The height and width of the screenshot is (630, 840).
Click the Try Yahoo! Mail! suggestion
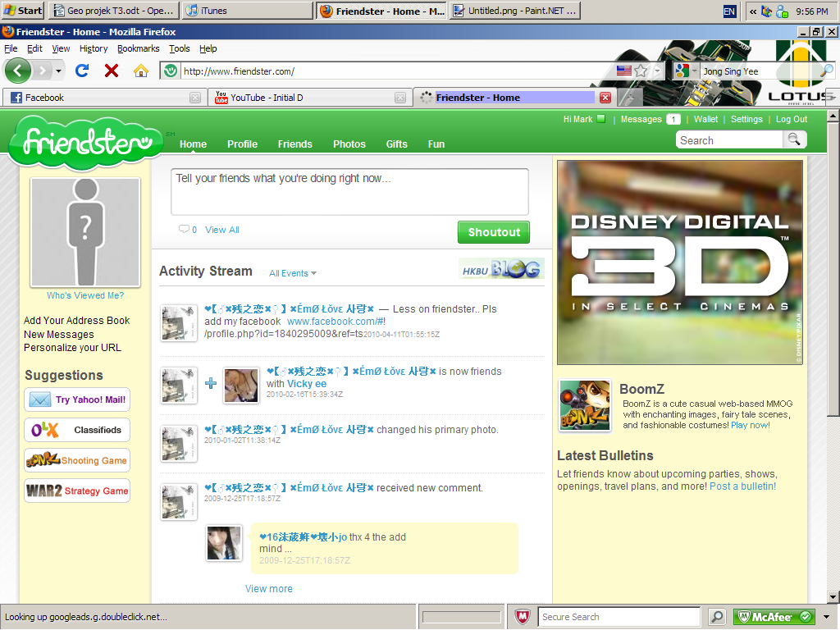(77, 399)
